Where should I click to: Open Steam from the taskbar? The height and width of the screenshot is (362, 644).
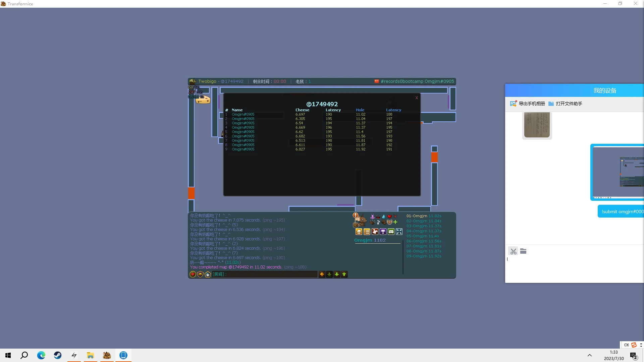57,355
